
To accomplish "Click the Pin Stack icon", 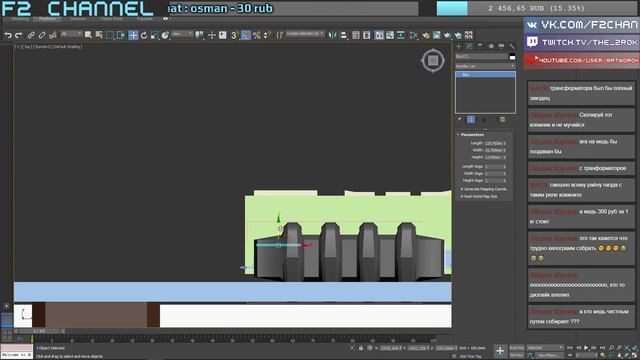I will point(460,119).
